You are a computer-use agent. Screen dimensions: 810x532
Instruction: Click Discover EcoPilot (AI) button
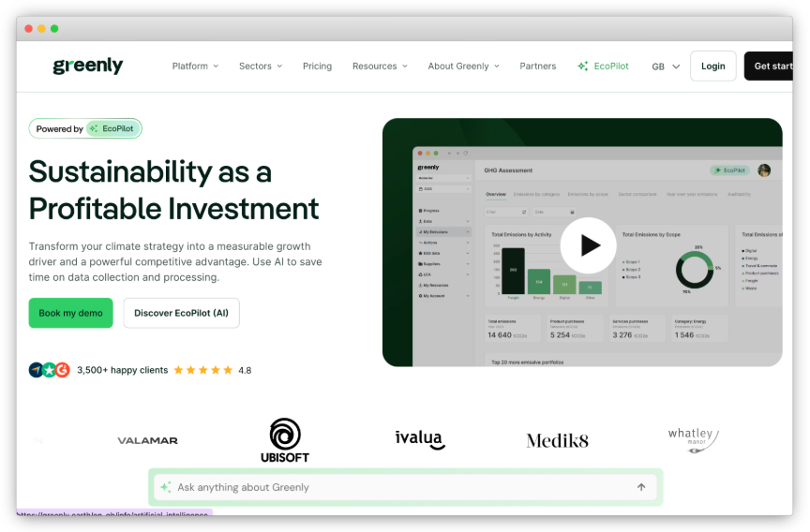[x=181, y=313]
